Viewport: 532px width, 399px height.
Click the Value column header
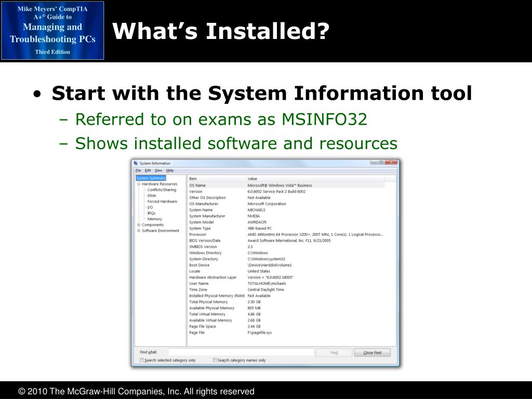coord(315,179)
